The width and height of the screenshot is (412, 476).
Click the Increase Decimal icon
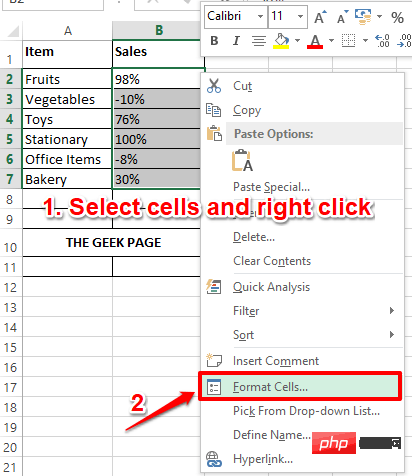pos(382,41)
